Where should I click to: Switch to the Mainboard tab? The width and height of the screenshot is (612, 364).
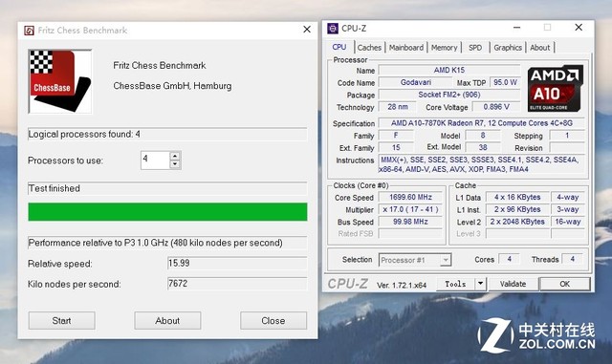(405, 48)
